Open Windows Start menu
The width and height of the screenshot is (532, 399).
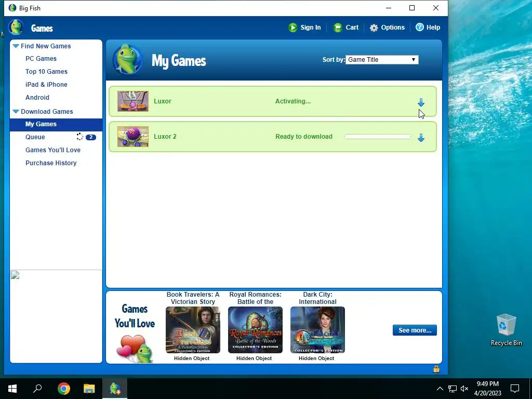(12, 389)
